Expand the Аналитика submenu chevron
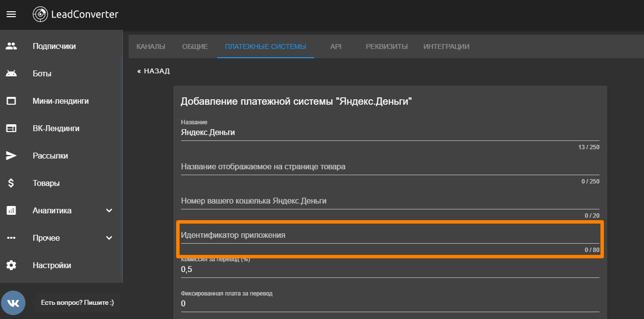Screen dimensions: 644x319 tap(109, 211)
